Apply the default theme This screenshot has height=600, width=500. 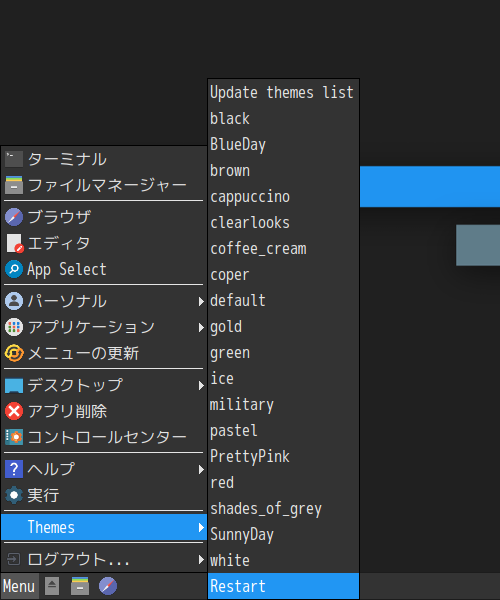(283, 301)
